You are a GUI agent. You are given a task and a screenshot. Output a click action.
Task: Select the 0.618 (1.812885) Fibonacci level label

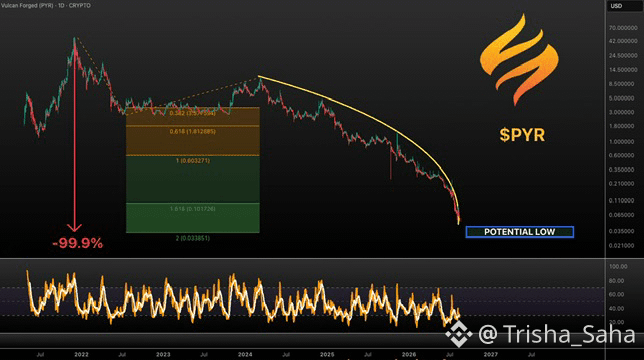pos(193,132)
